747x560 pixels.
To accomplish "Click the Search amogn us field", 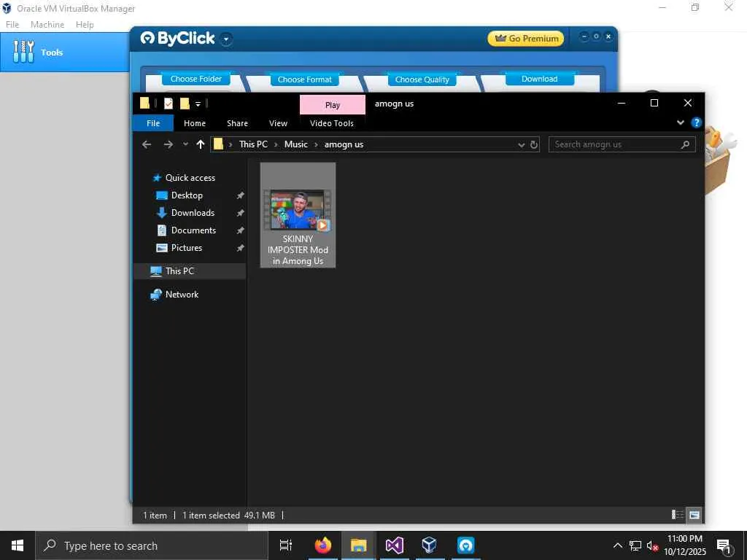I will click(622, 144).
